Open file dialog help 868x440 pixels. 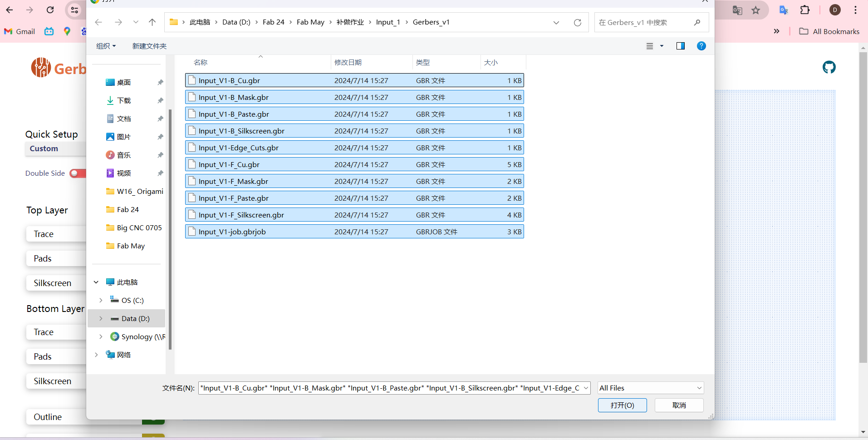(x=701, y=46)
